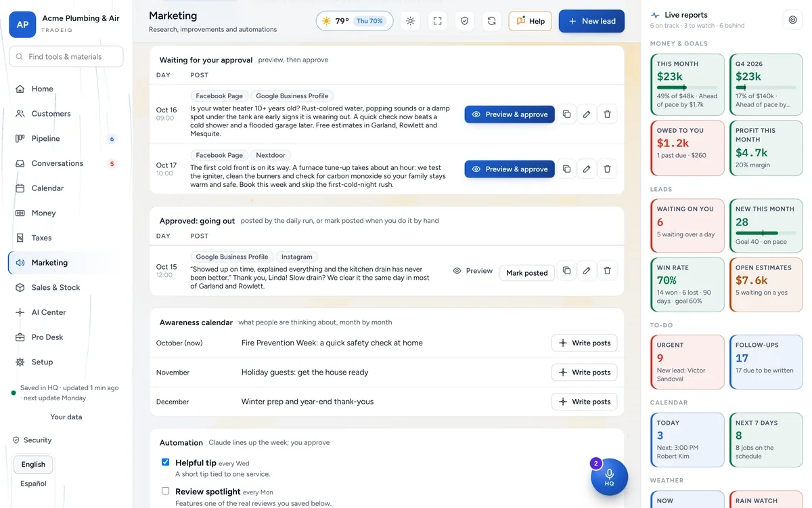Copy the Oct 16 water heater post

pos(566,114)
